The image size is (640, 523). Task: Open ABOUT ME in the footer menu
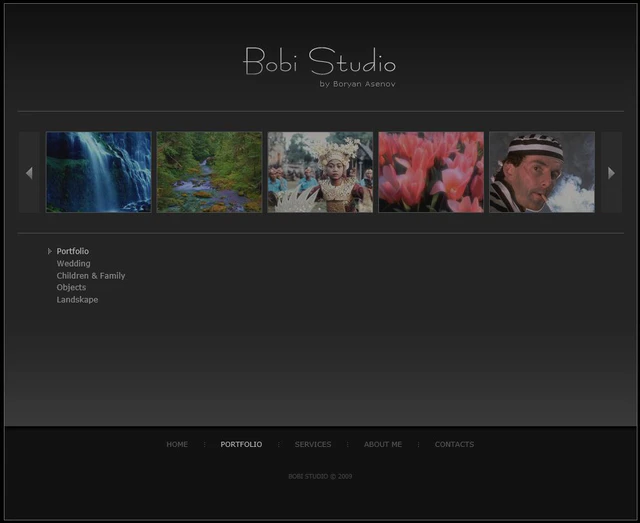[x=383, y=444]
